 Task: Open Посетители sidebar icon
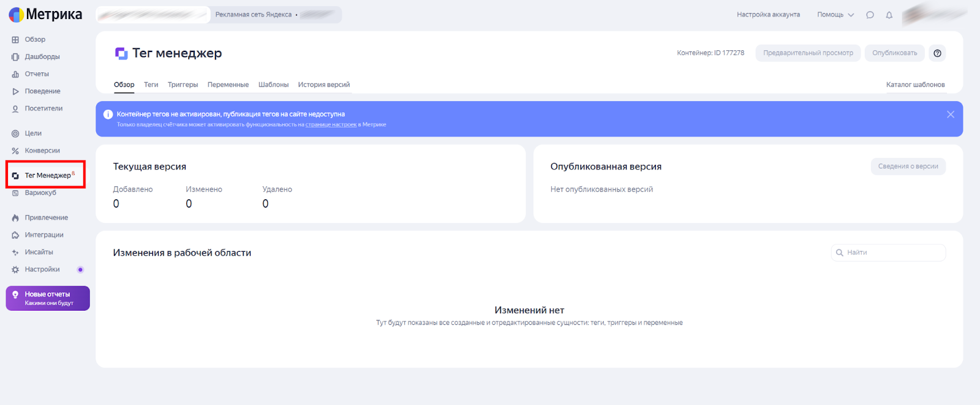(15, 108)
